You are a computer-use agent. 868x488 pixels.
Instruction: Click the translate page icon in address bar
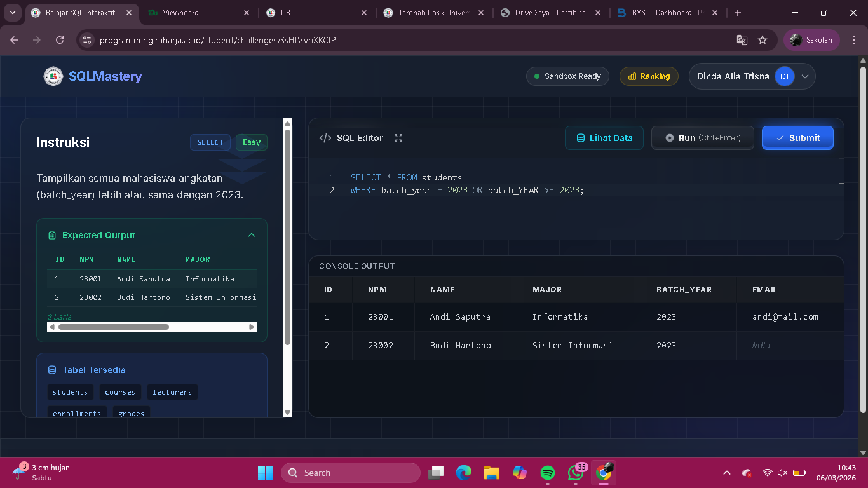click(742, 40)
